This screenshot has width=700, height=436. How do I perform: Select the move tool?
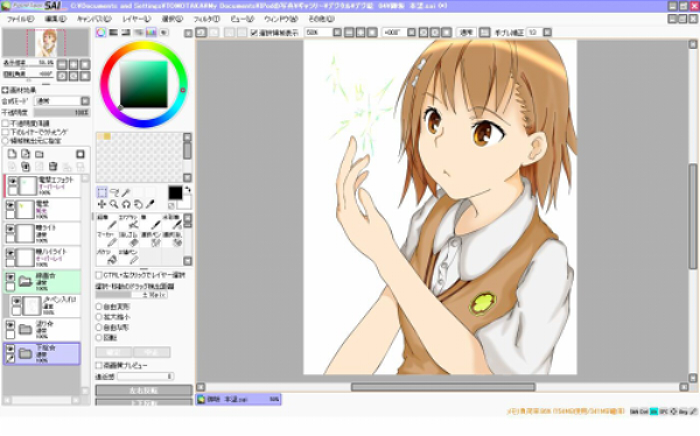click(102, 204)
